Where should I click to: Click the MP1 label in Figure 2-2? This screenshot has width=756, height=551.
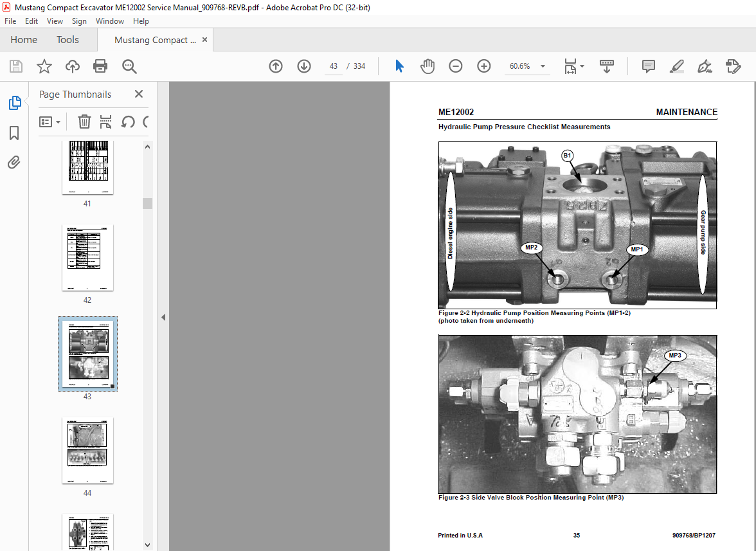637,249
